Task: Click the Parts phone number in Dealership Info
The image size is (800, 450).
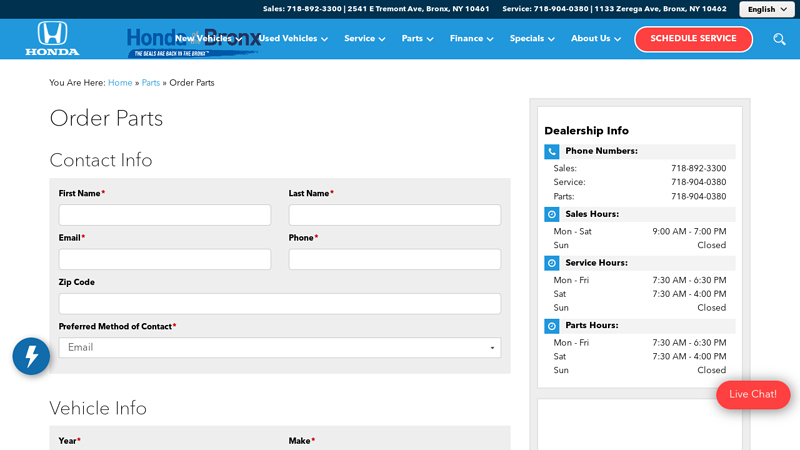Action: (698, 196)
